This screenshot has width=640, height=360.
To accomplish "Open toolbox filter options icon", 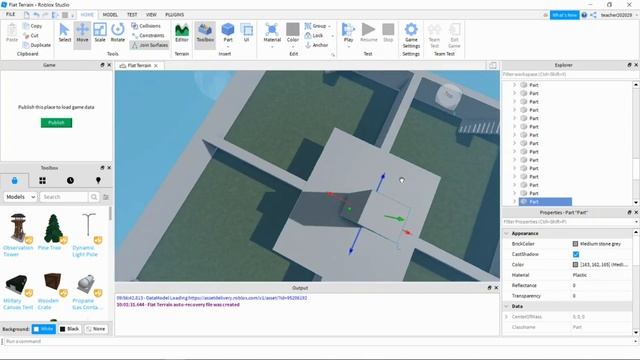I will pyautogui.click(x=106, y=197).
